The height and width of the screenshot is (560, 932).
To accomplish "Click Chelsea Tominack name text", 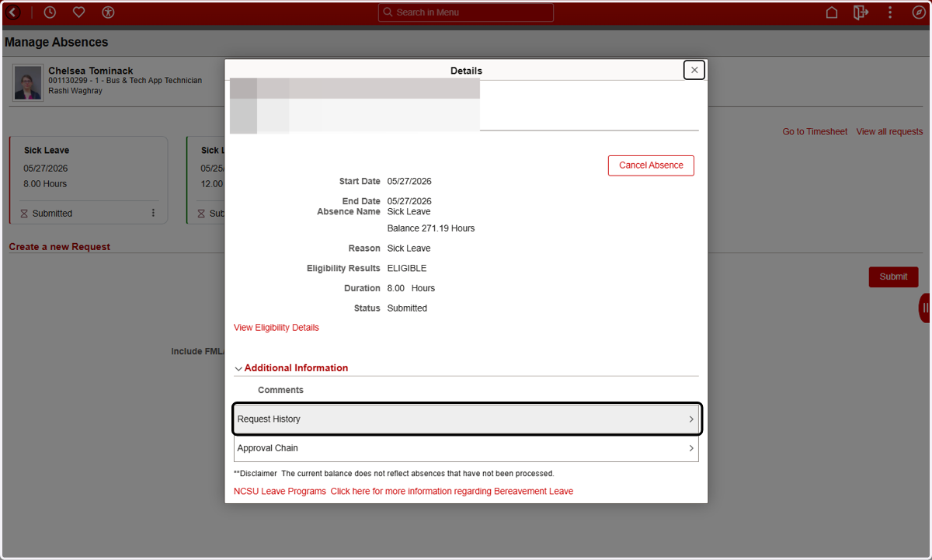I will coord(91,71).
